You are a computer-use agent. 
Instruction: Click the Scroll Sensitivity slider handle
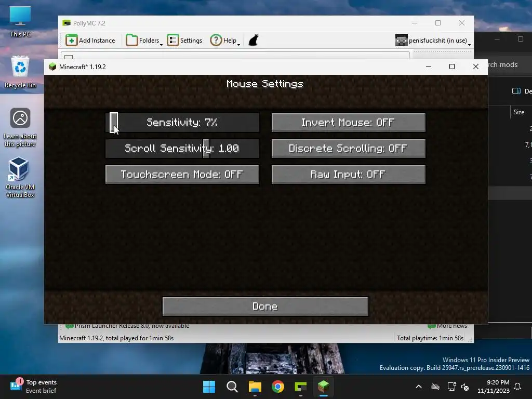point(206,149)
